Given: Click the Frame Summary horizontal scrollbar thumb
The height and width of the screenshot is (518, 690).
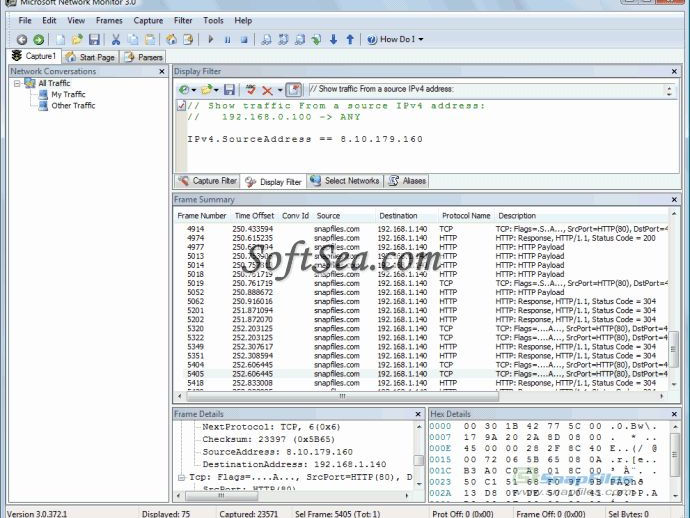Looking at the screenshot, I should coord(342,396).
